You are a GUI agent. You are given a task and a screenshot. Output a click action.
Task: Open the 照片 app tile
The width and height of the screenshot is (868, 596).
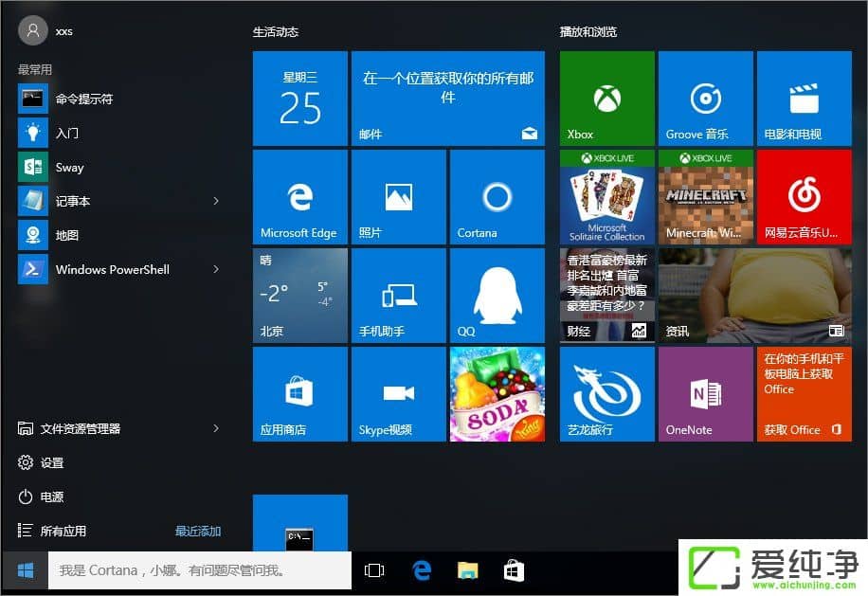tap(398, 196)
